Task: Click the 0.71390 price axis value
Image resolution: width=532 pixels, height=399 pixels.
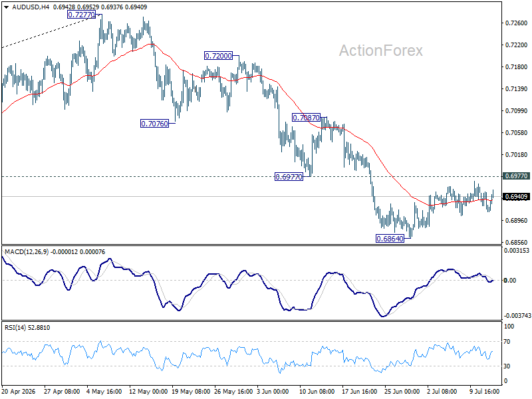Action: 517,89
